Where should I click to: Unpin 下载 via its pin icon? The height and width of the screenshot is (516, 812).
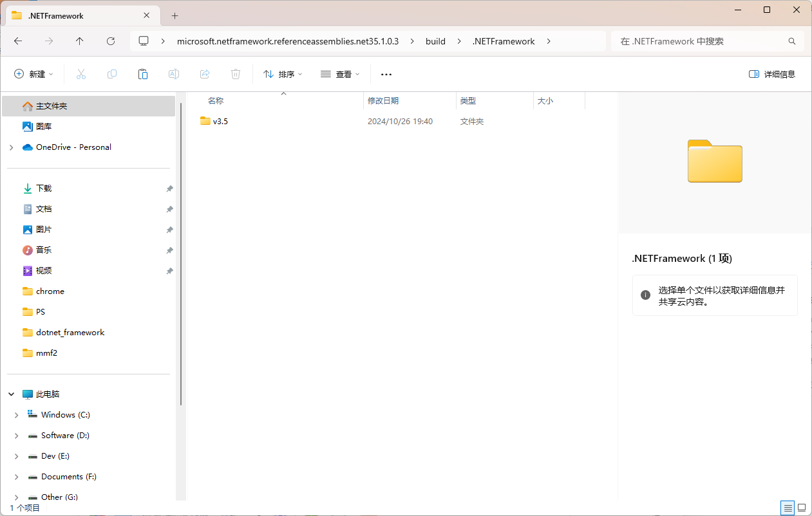click(x=169, y=189)
